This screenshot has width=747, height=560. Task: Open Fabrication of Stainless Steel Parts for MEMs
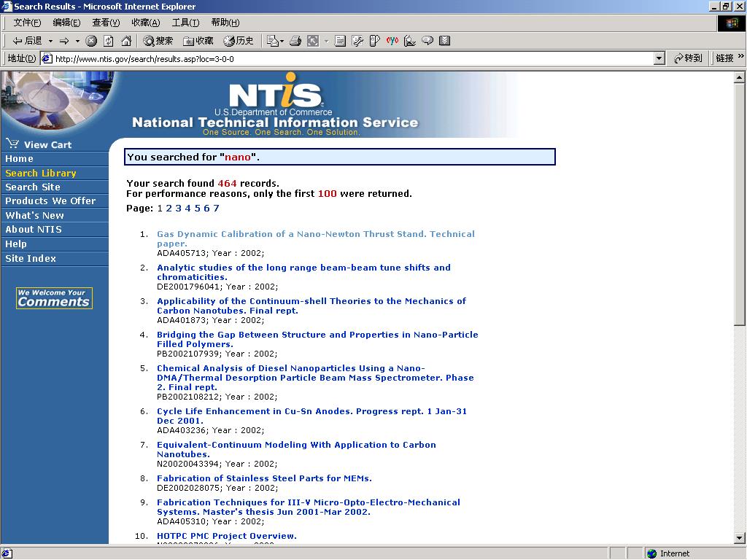[264, 478]
